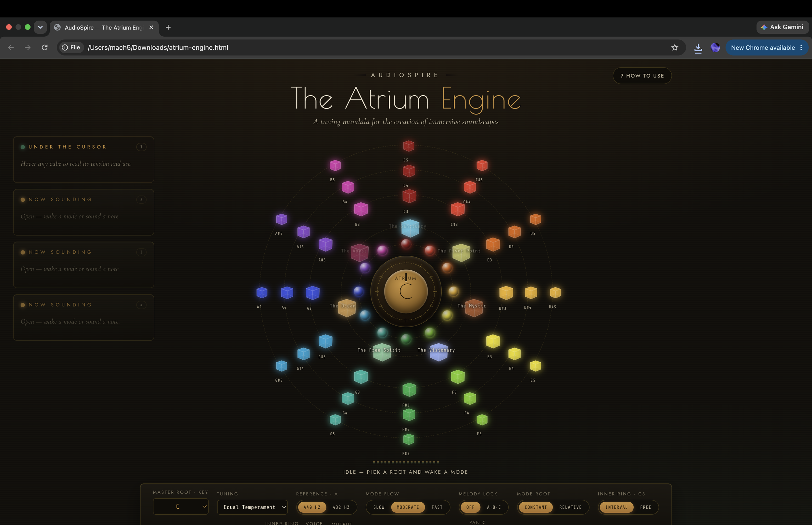
Task: Set mode flow to Fast
Action: pyautogui.click(x=437, y=507)
